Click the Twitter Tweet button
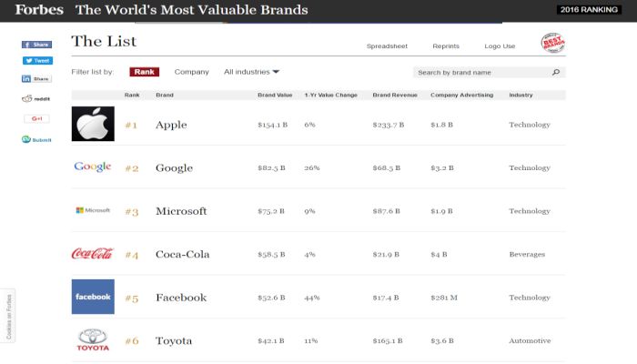 pyautogui.click(x=37, y=61)
